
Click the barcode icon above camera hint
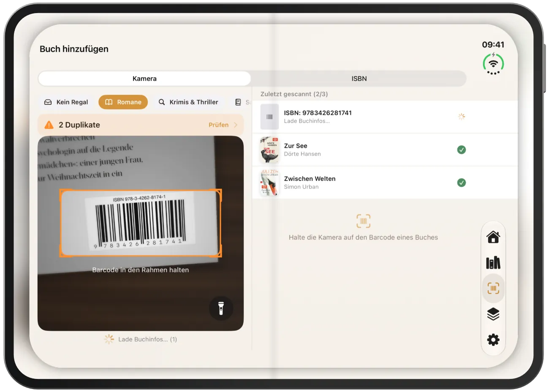[363, 221]
